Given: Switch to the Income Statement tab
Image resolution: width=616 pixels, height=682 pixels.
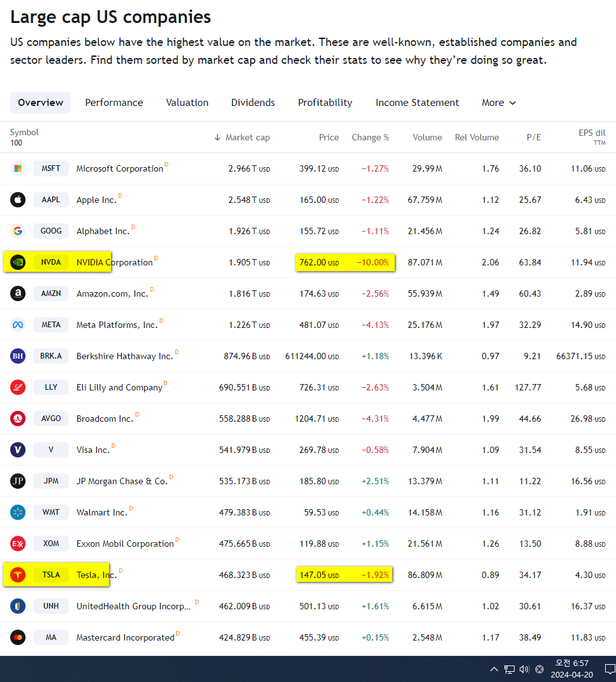Looking at the screenshot, I should pos(417,103).
